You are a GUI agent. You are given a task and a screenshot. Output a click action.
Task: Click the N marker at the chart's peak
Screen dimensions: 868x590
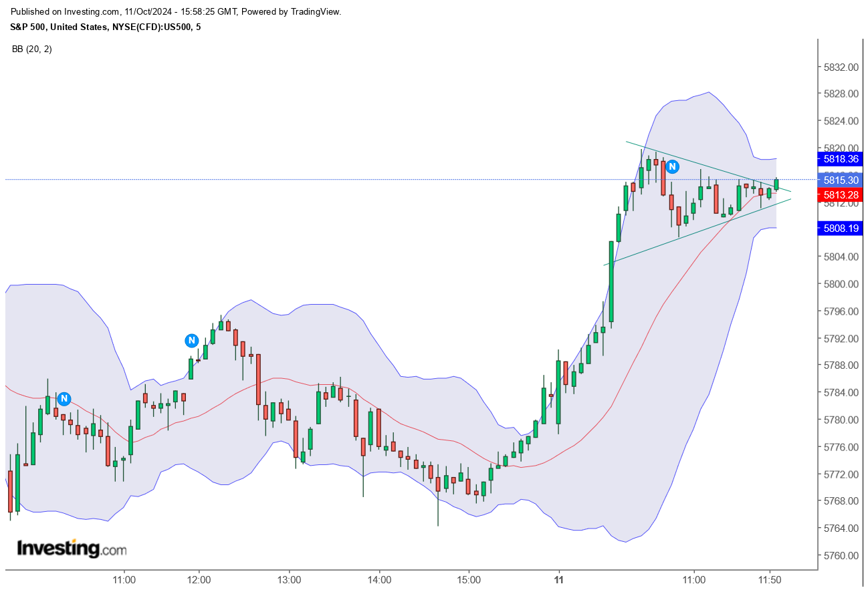pyautogui.click(x=671, y=167)
